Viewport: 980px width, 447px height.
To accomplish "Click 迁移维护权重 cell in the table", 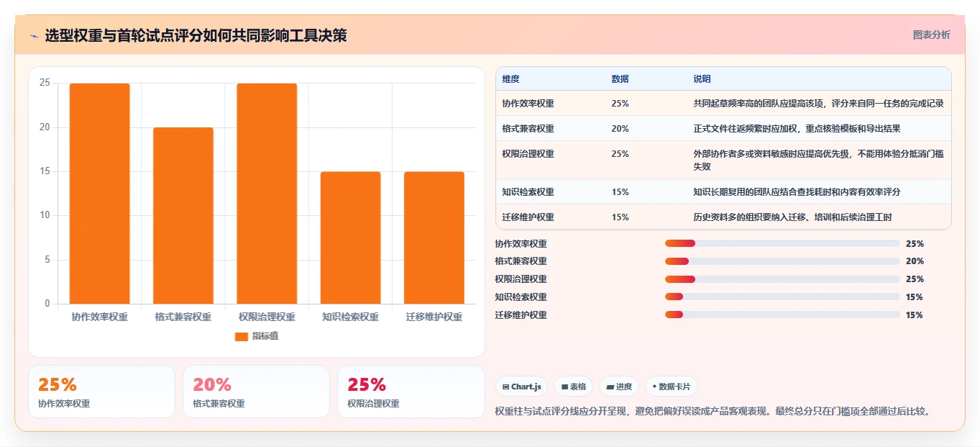I will click(x=528, y=217).
